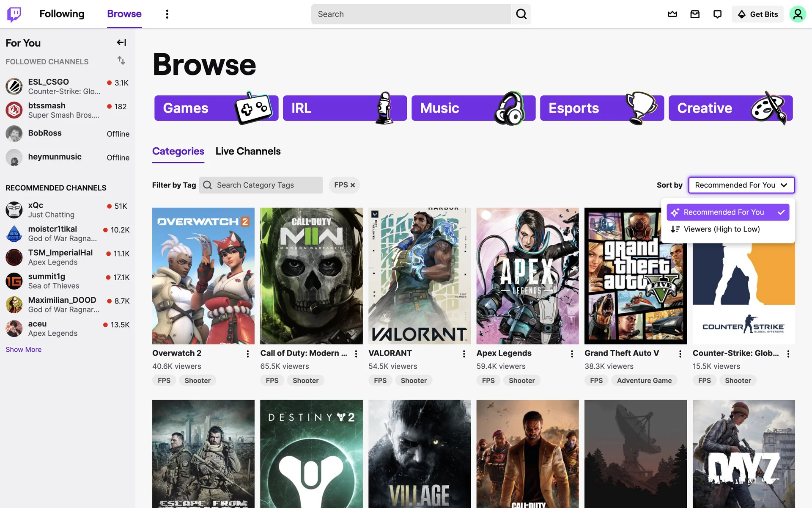Click the search magnifier button
The width and height of the screenshot is (812, 508).
coord(521,14)
